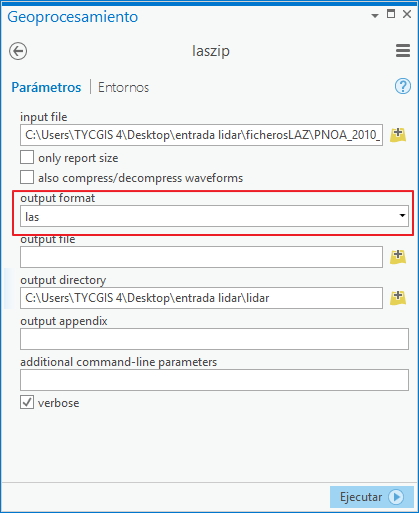Check also compress/decompress waveforms
The width and height of the screenshot is (419, 513).
[27, 177]
